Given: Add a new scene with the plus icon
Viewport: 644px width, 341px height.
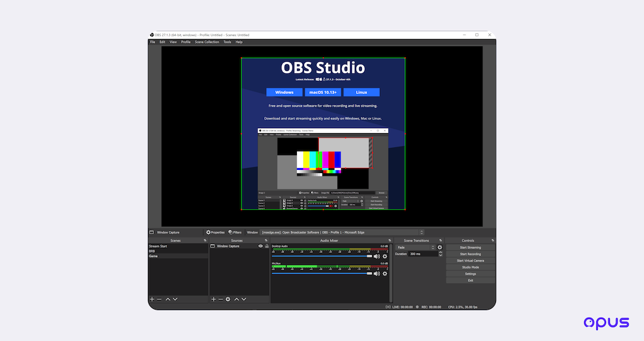Looking at the screenshot, I should coord(152,299).
